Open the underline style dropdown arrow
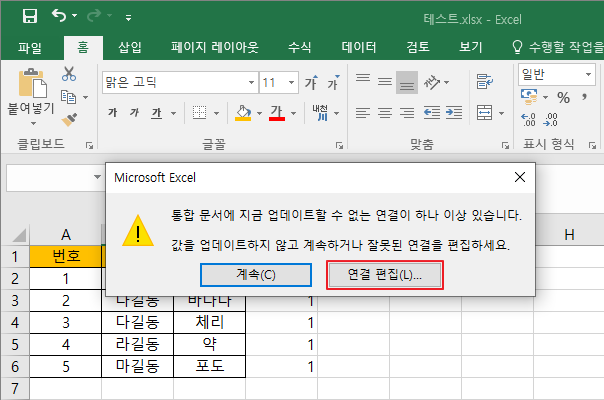604x400 pixels. pyautogui.click(x=173, y=113)
